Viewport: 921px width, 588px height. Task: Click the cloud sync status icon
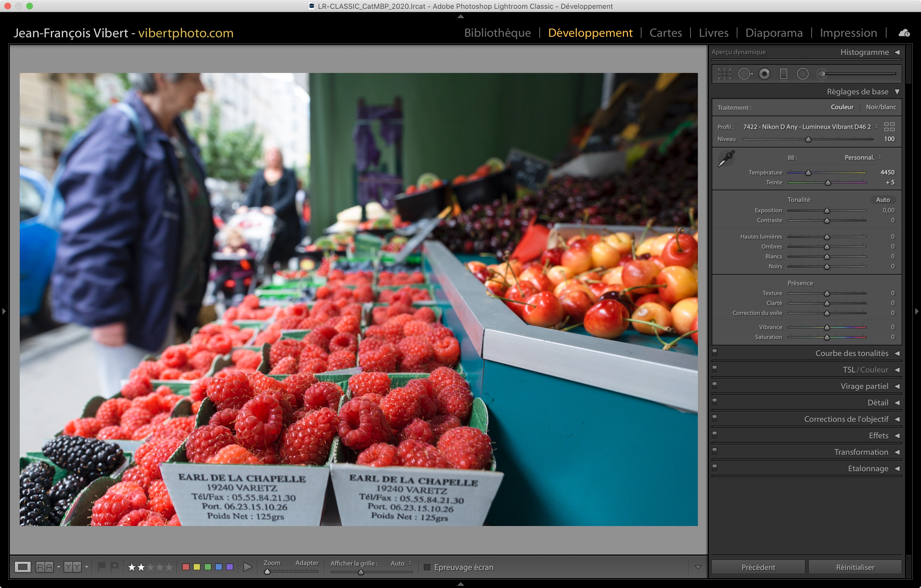coord(904,33)
